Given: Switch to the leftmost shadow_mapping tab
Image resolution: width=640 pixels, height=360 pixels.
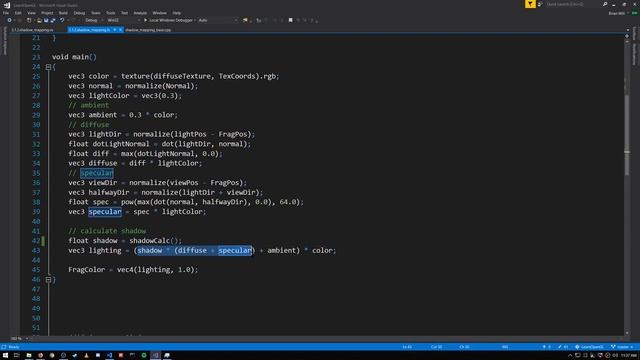Looking at the screenshot, I should [33, 30].
